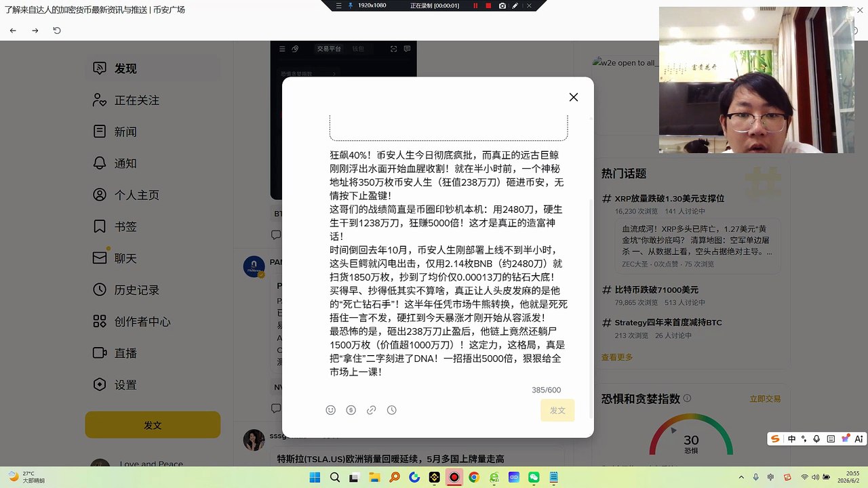Image resolution: width=868 pixels, height=488 pixels.
Task: Open Sogou AI assistant button
Action: (859, 439)
